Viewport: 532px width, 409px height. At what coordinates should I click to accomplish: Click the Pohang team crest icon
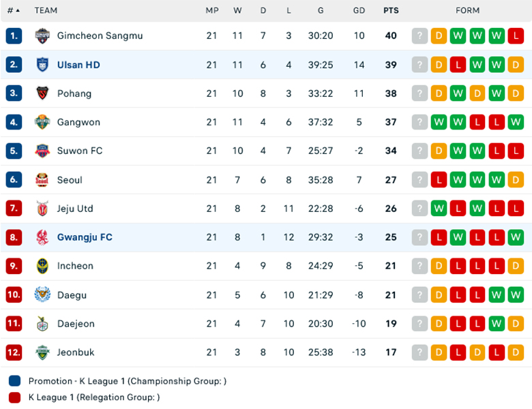click(42, 93)
